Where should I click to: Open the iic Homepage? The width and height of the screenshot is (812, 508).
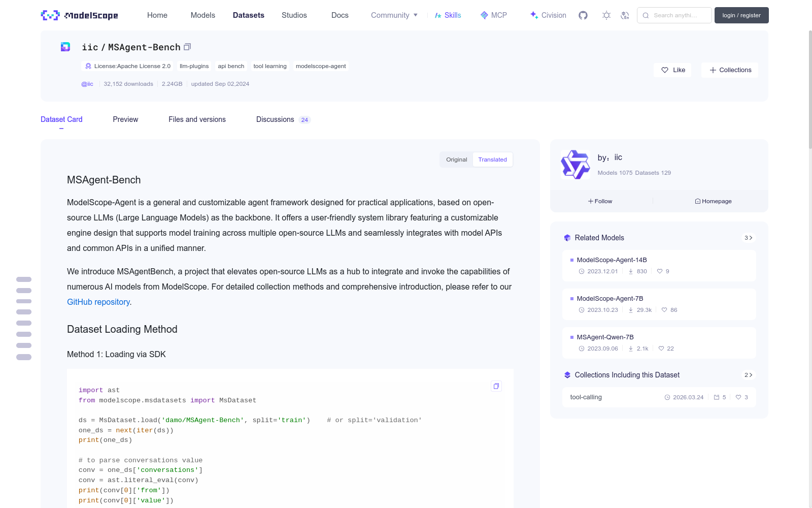[713, 201]
